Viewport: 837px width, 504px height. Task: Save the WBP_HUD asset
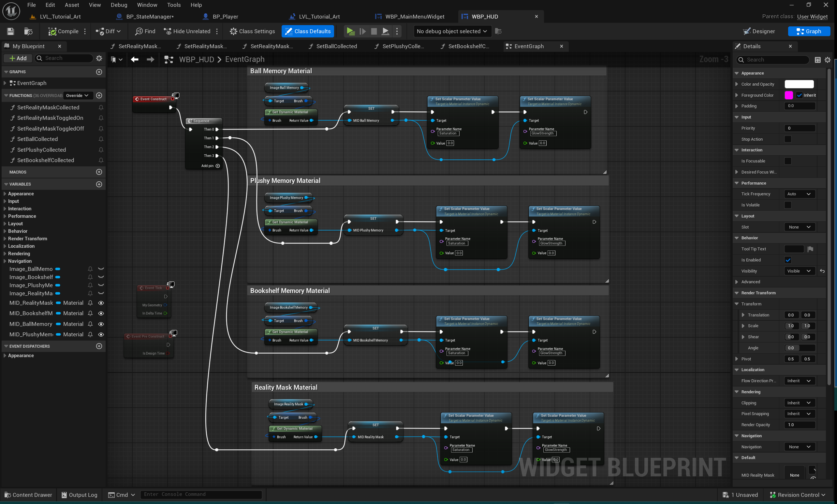(x=10, y=31)
